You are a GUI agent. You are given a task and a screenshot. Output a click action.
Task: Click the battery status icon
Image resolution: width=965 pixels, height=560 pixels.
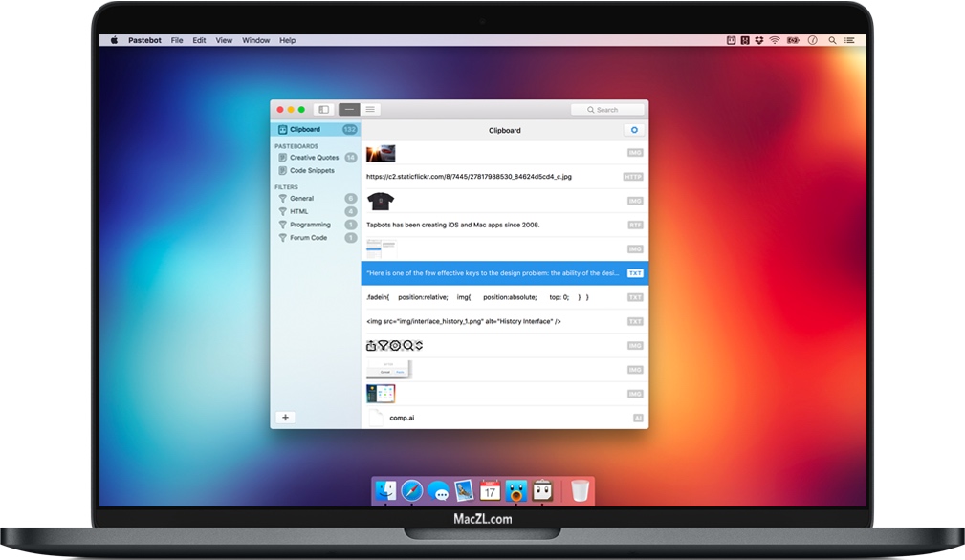pos(793,40)
